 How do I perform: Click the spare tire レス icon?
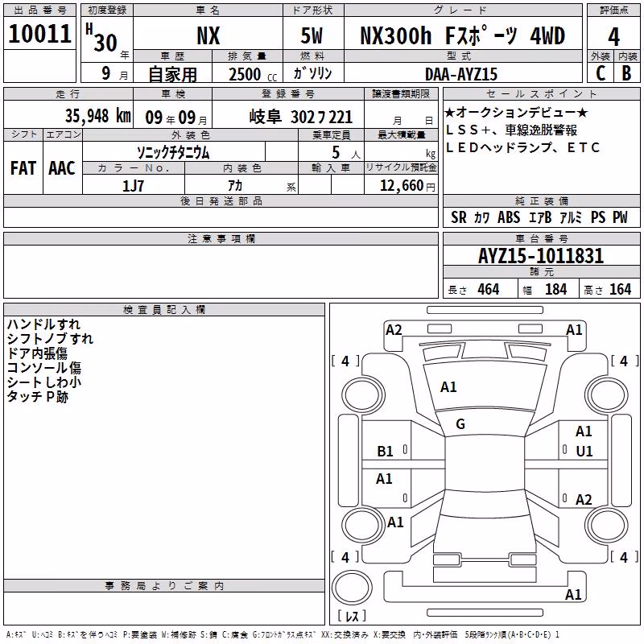352,588
